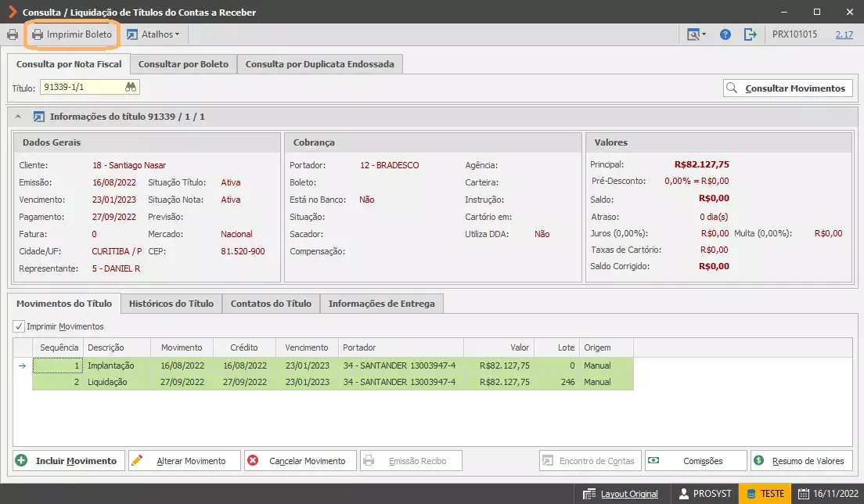This screenshot has width=864, height=504.
Task: Click the green plus Incluir Movimento button
Action: [x=70, y=460]
